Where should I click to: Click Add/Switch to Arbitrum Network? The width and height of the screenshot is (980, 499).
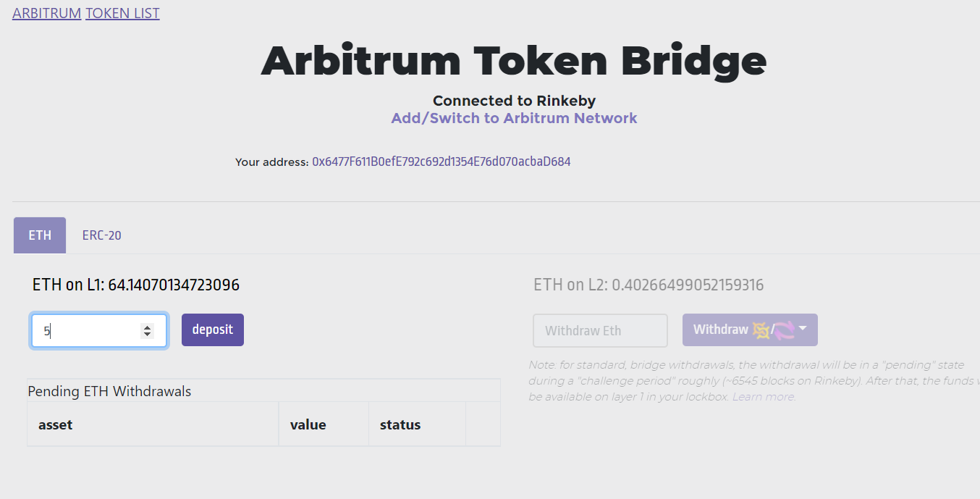coord(514,118)
